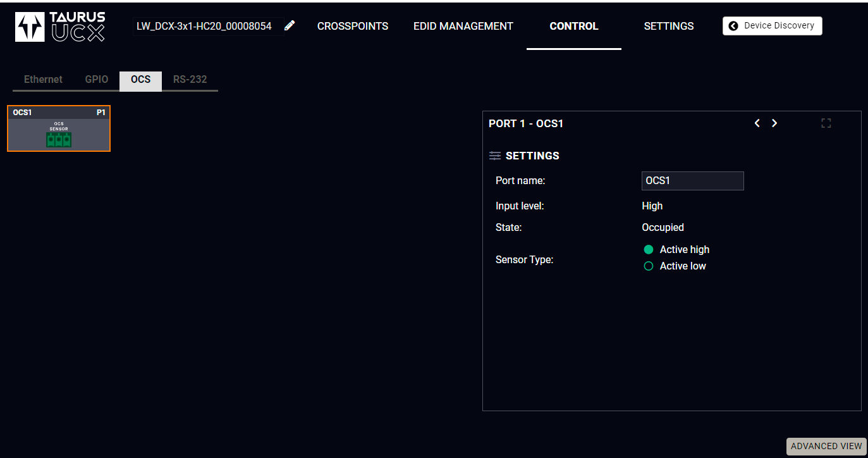Image resolution: width=868 pixels, height=458 pixels.
Task: Switch to the GPIO tab
Action: click(97, 80)
